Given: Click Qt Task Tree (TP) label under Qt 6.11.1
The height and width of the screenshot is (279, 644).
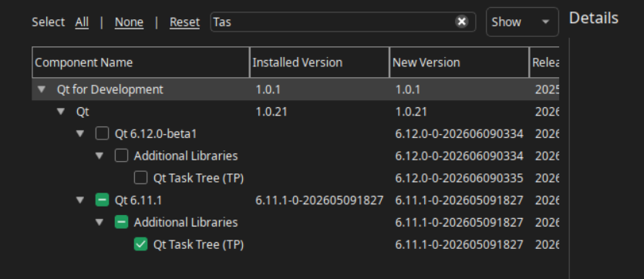Looking at the screenshot, I should coord(198,244).
